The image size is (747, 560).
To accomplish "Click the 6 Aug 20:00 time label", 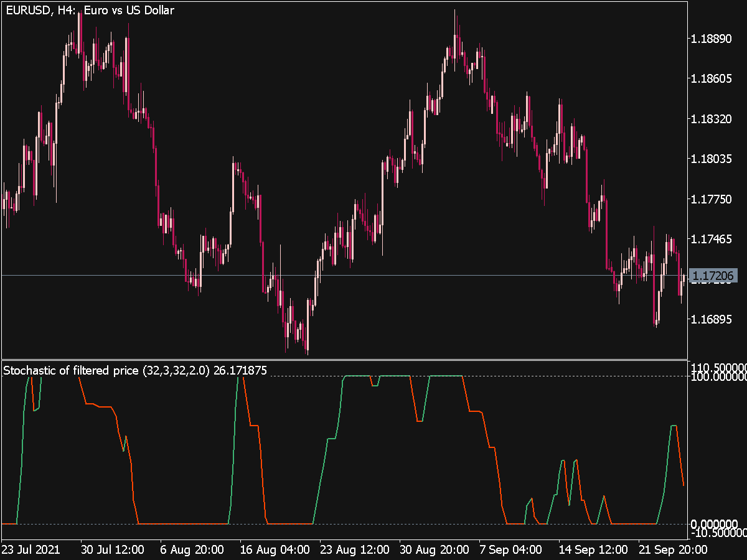I will coord(191,549).
